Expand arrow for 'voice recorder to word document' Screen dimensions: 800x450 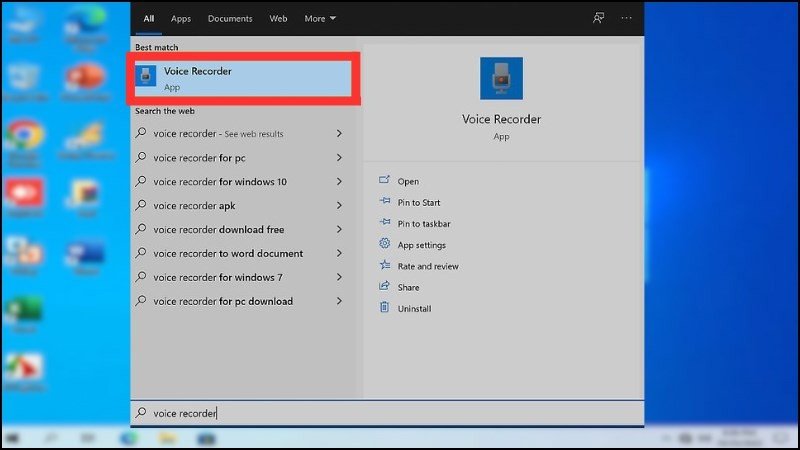point(339,254)
